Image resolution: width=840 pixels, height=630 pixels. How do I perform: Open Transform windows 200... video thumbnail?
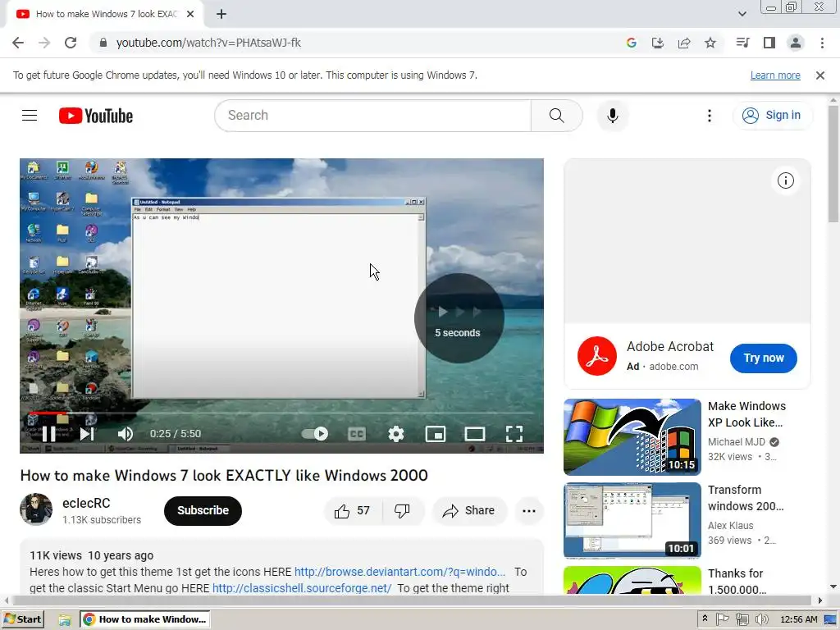point(632,520)
